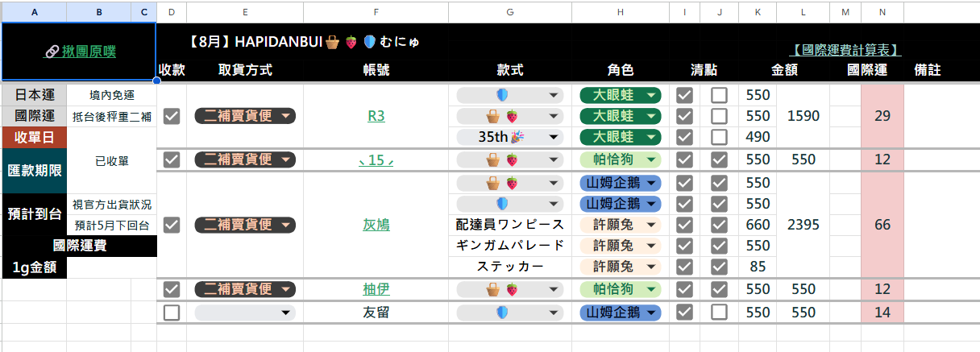Click the basket strawberry icon in 、15、 row
Viewport: 980px width, 352px height.
coord(501,159)
